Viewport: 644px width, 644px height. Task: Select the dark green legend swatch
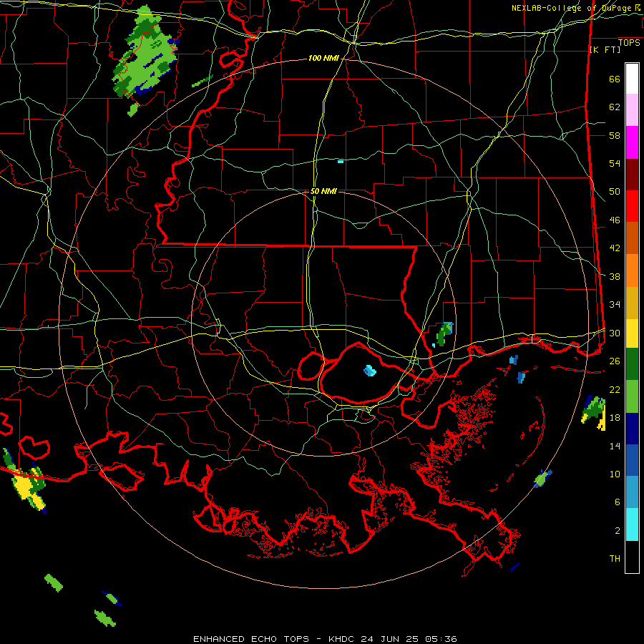632,364
